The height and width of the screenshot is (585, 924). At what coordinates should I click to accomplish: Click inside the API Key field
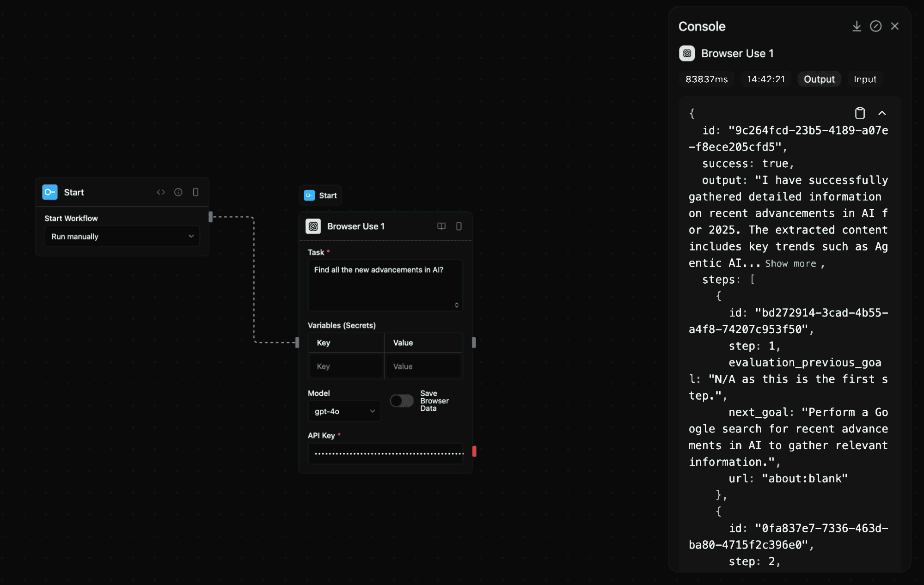(x=385, y=453)
